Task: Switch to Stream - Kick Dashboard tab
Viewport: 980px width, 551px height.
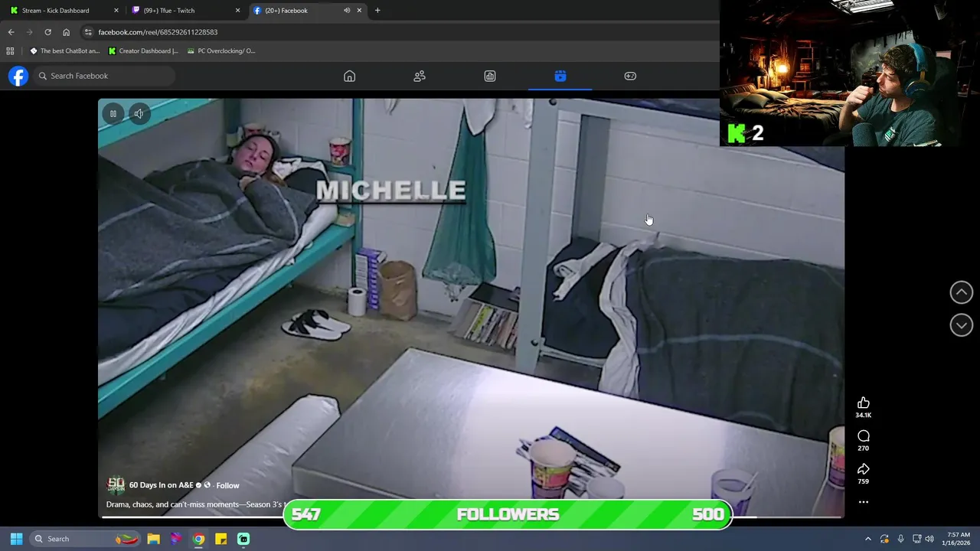Action: pos(65,11)
